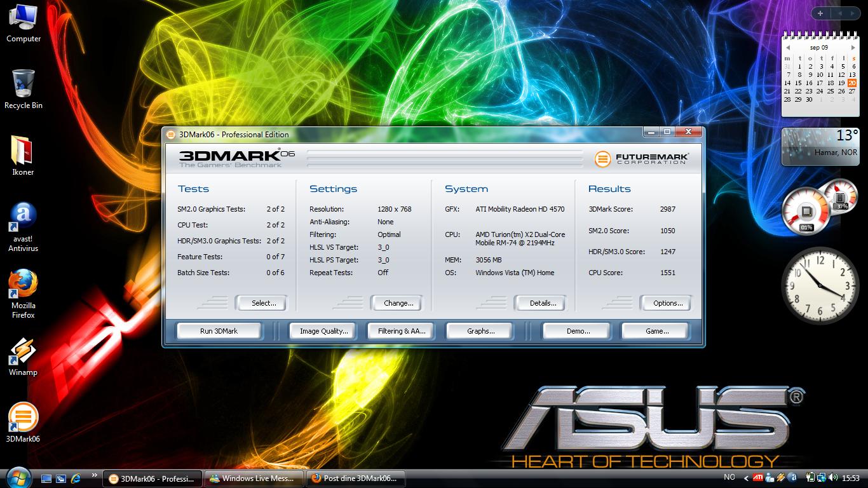The width and height of the screenshot is (868, 488).
Task: Click the weather gadget showing Hamar, NOR
Action: coord(820,147)
